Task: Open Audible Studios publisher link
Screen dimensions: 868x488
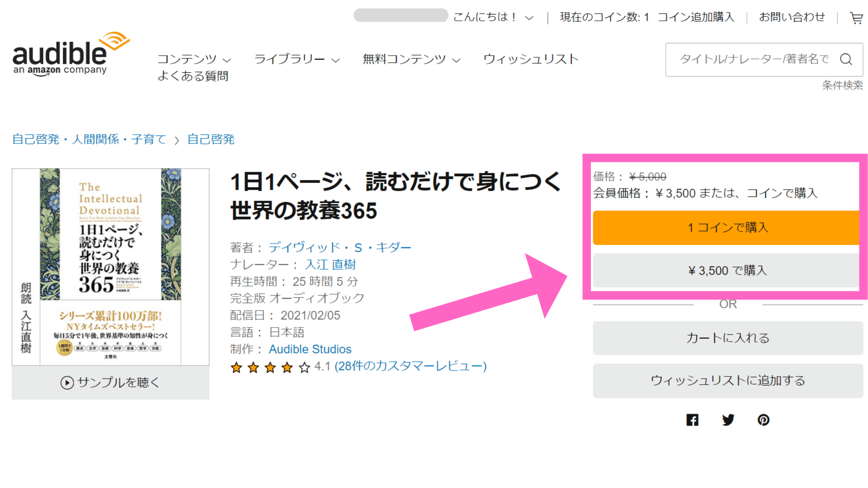Action: 310,349
